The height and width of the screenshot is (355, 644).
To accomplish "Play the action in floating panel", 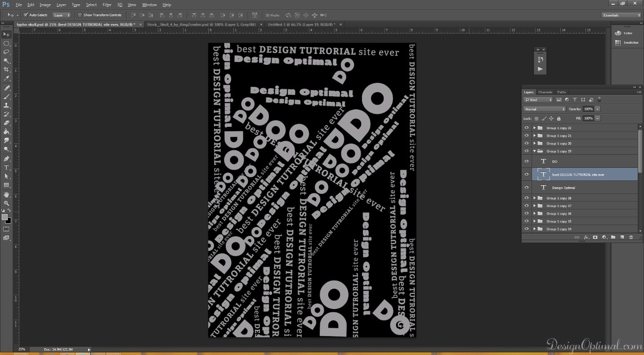I will click(540, 69).
